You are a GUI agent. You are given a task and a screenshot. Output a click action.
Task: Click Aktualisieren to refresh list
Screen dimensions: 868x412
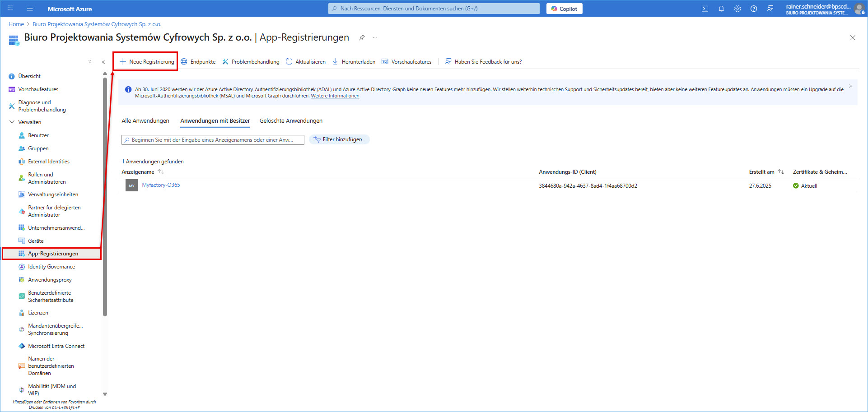pos(306,62)
